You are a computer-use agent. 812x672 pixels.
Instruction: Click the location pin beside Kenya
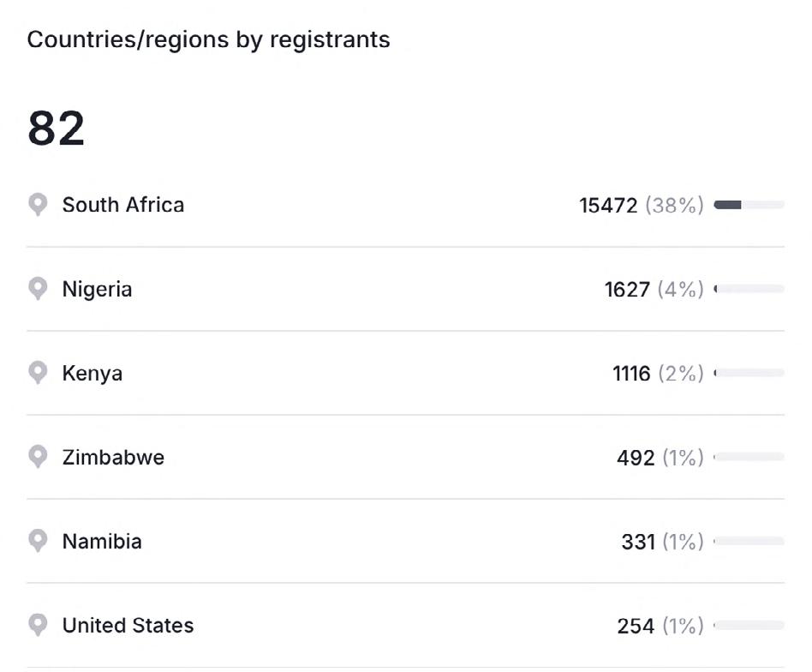(38, 373)
